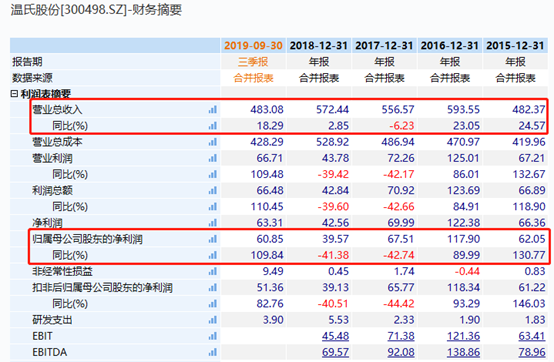Click the 研发支出 row label
Image resolution: width=554 pixels, height=362 pixels.
tap(52, 320)
